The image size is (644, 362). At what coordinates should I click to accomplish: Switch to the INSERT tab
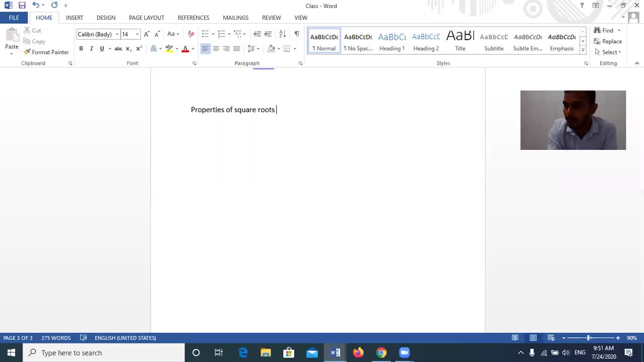pyautogui.click(x=74, y=18)
